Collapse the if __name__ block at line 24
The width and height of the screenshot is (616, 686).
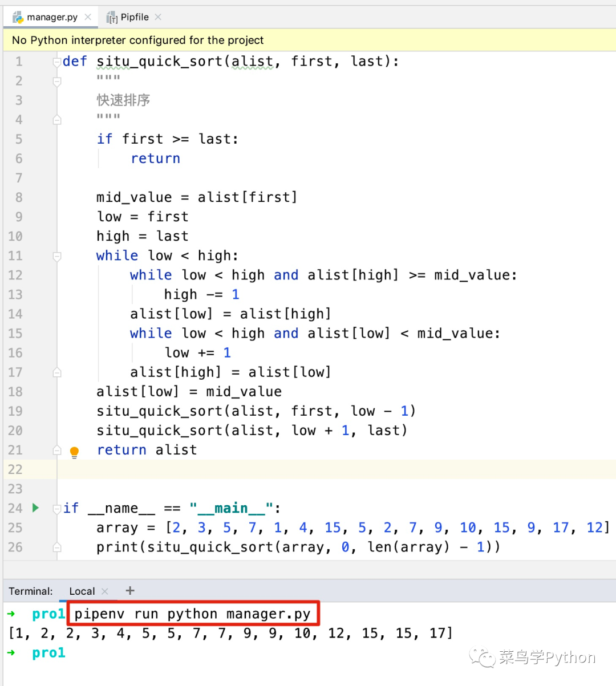click(57, 508)
